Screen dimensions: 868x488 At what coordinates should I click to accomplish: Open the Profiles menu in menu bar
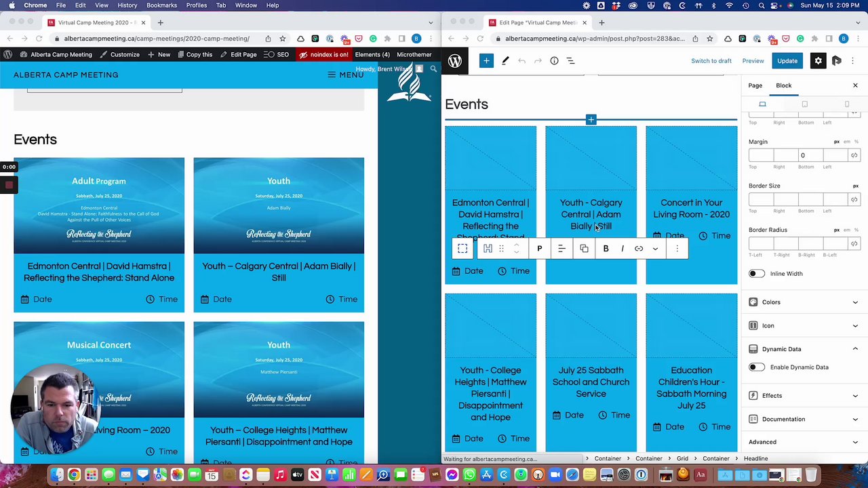(197, 5)
